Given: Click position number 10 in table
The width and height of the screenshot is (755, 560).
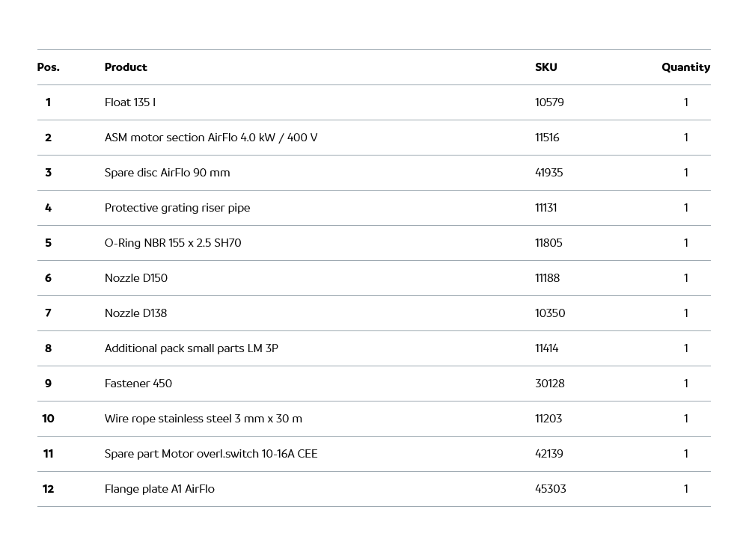Looking at the screenshot, I should point(48,419).
